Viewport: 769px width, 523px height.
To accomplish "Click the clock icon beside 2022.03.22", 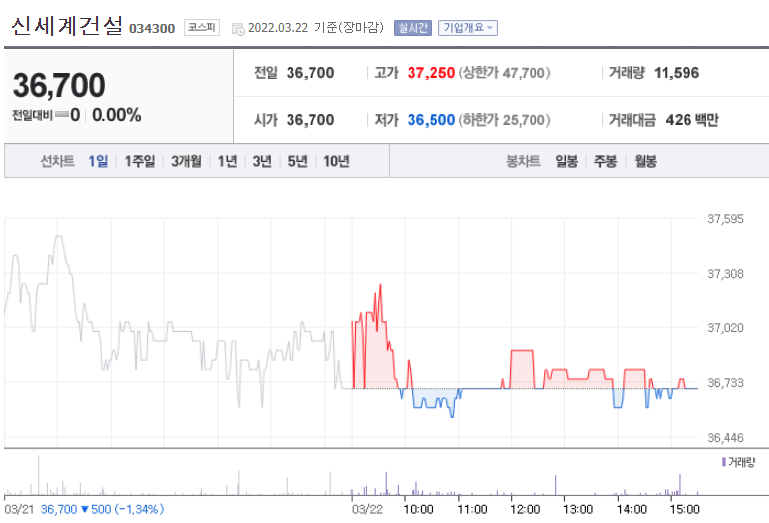I will click(238, 29).
